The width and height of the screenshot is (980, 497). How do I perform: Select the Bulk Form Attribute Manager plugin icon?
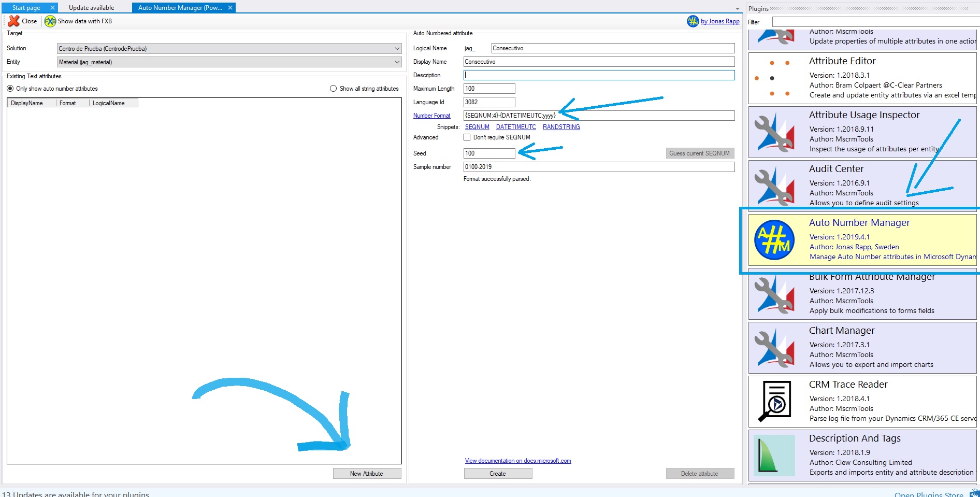[x=774, y=294]
